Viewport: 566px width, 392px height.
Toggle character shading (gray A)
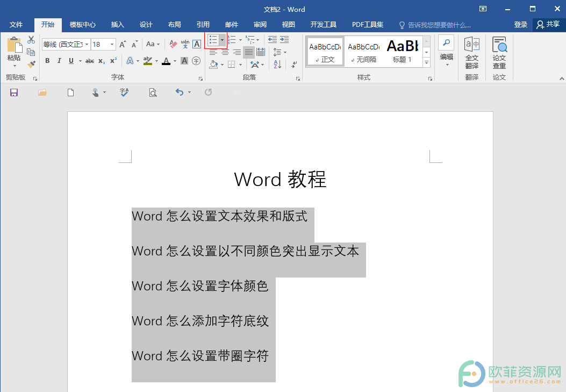pos(184,61)
